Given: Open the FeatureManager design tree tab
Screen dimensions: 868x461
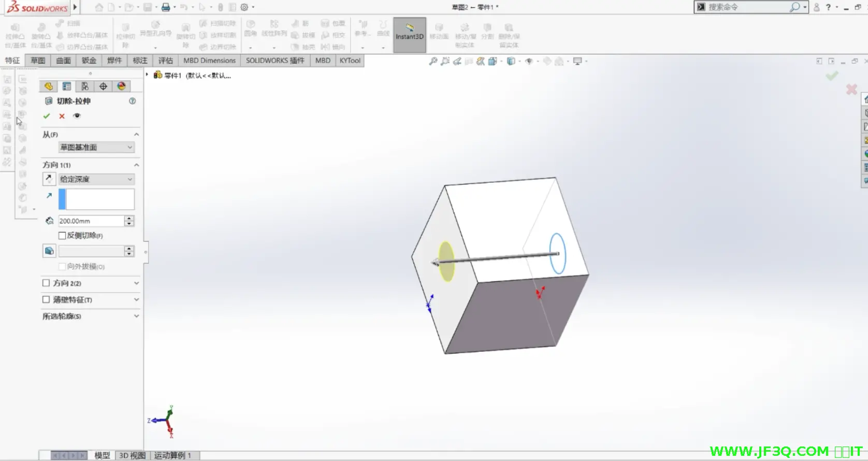Looking at the screenshot, I should tap(48, 87).
